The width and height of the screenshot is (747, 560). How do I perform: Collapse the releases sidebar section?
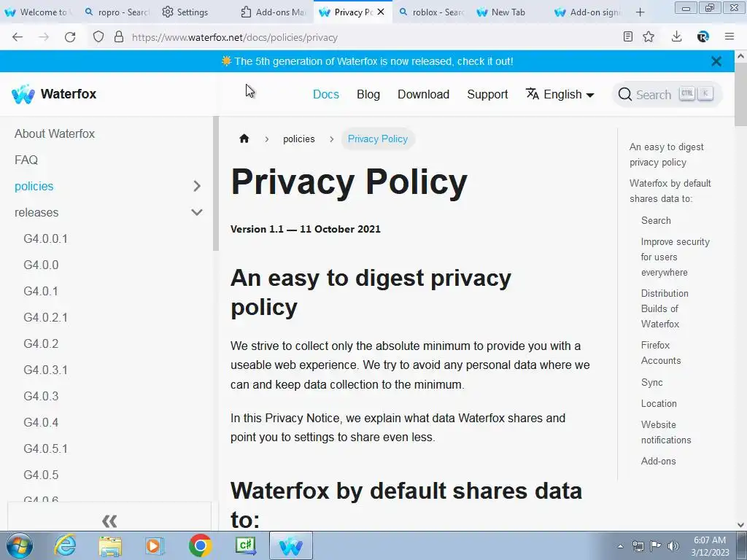coord(197,212)
